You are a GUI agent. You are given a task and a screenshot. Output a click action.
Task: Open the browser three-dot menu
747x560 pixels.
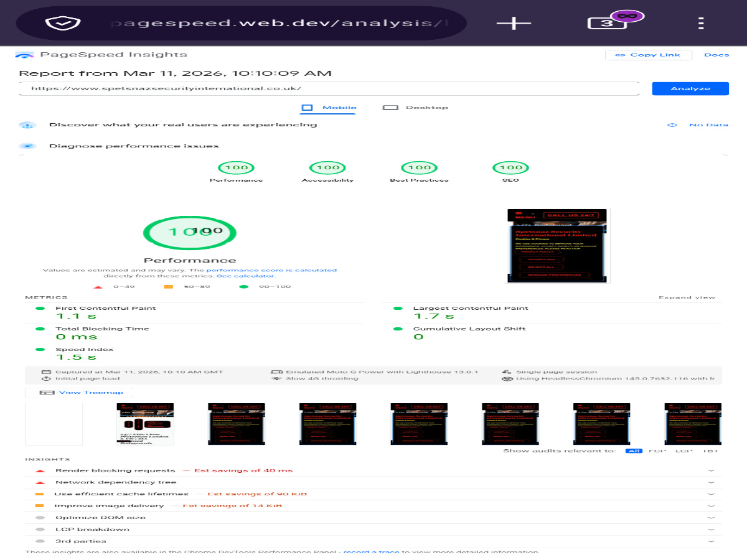[701, 23]
